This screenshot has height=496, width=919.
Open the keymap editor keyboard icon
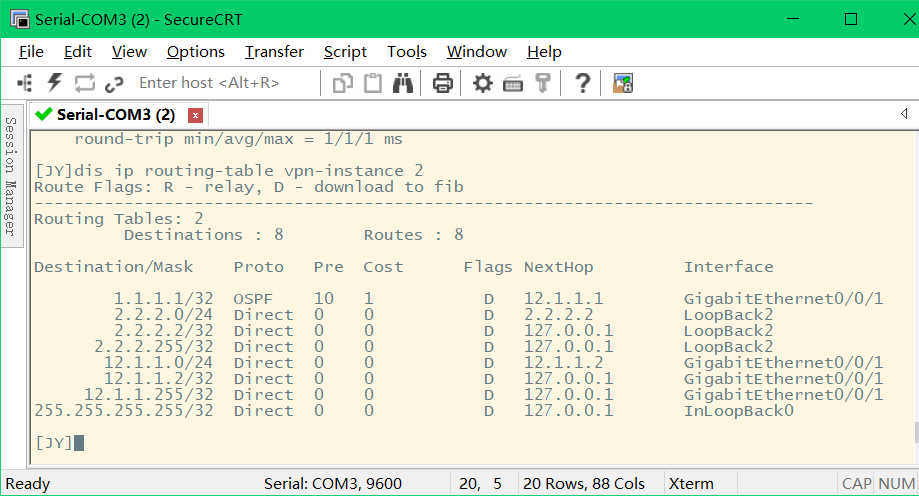(513, 84)
